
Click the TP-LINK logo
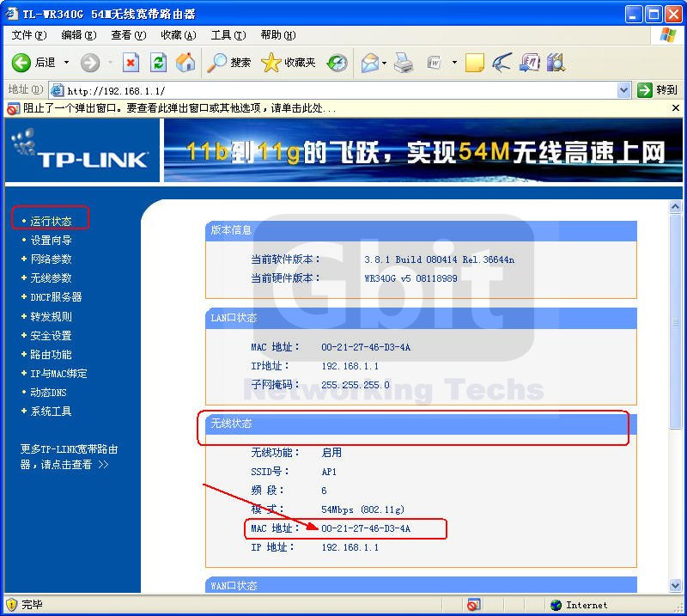click(82, 149)
